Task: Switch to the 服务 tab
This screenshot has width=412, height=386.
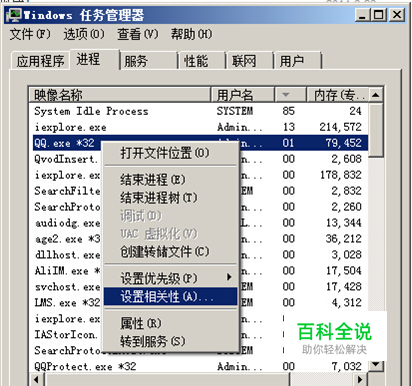Action: tap(148, 61)
